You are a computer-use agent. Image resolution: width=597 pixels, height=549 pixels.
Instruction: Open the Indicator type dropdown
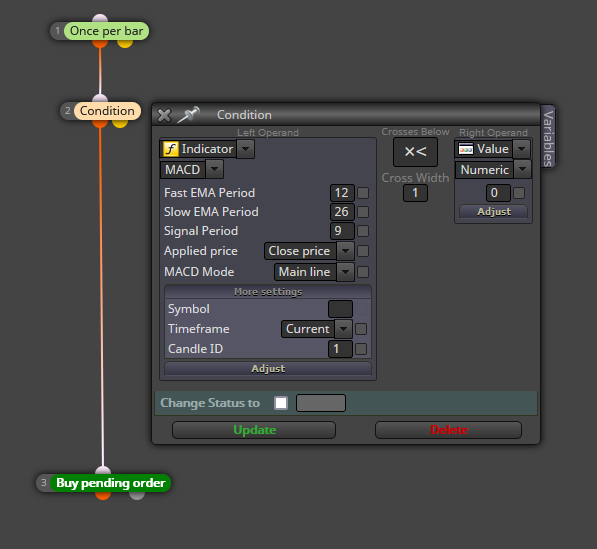pos(246,149)
